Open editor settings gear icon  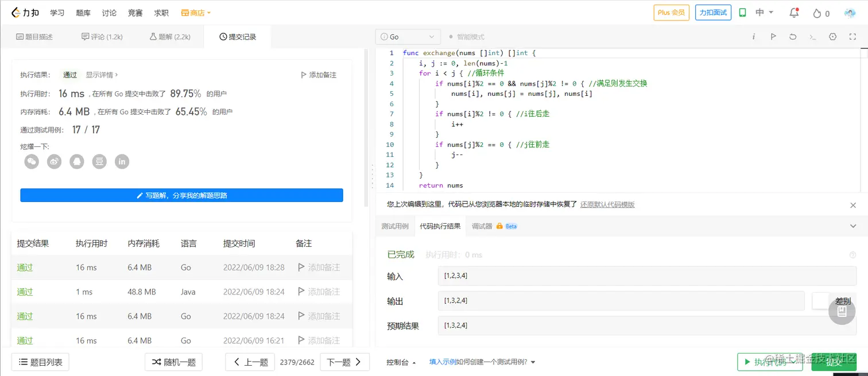point(833,37)
